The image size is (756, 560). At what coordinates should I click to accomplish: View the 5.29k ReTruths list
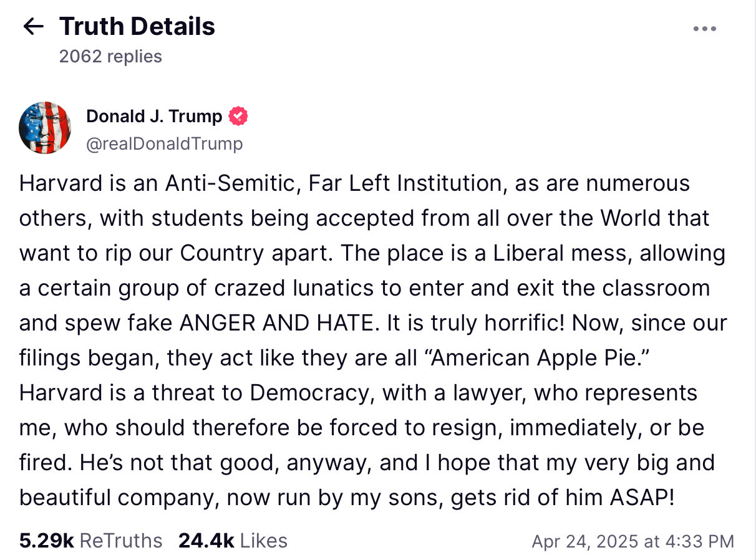(x=90, y=541)
